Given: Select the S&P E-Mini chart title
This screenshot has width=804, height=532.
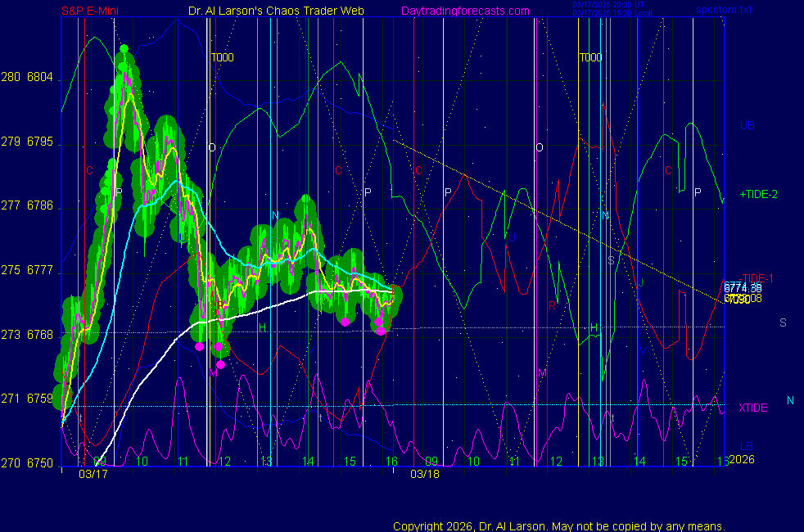Looking at the screenshot, I should tap(93, 11).
